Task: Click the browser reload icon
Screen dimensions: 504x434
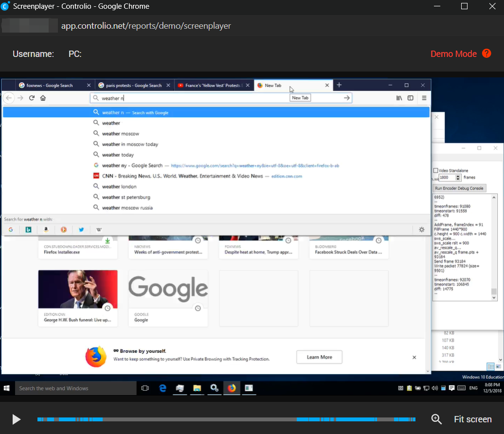Action: point(32,98)
